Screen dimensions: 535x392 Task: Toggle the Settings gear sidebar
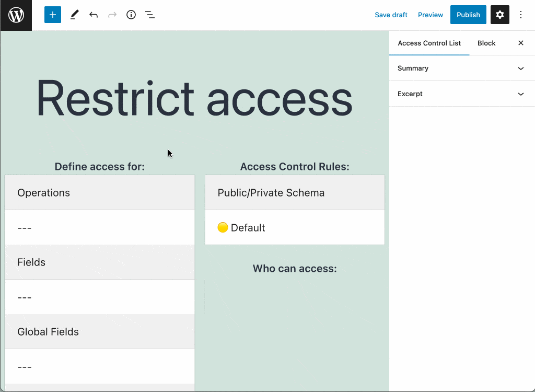coord(500,15)
